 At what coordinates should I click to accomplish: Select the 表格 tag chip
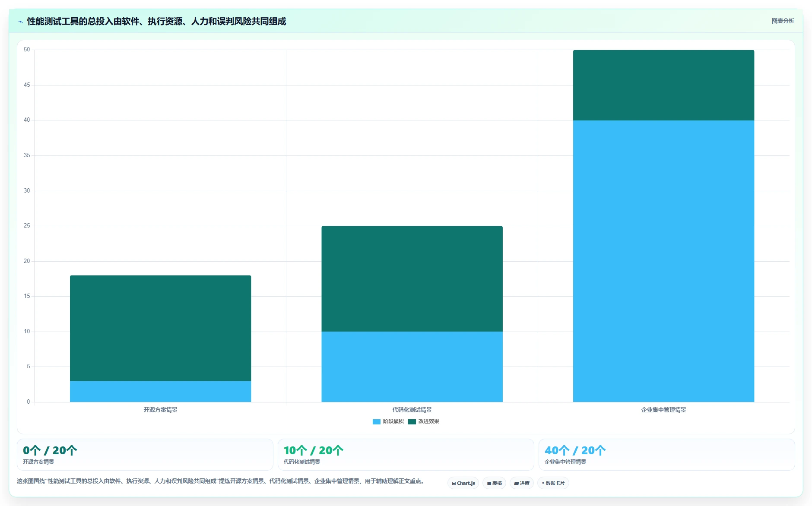(x=494, y=483)
